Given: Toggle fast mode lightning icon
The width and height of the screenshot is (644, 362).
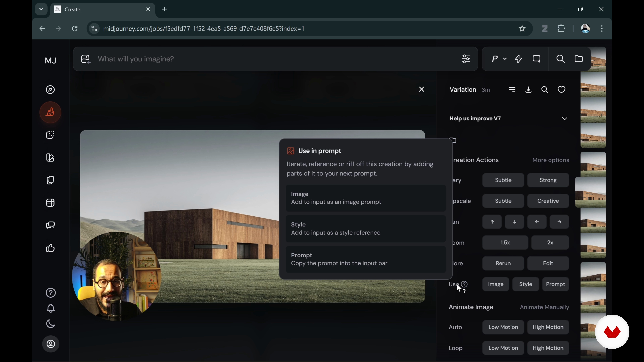Looking at the screenshot, I should pos(519,59).
